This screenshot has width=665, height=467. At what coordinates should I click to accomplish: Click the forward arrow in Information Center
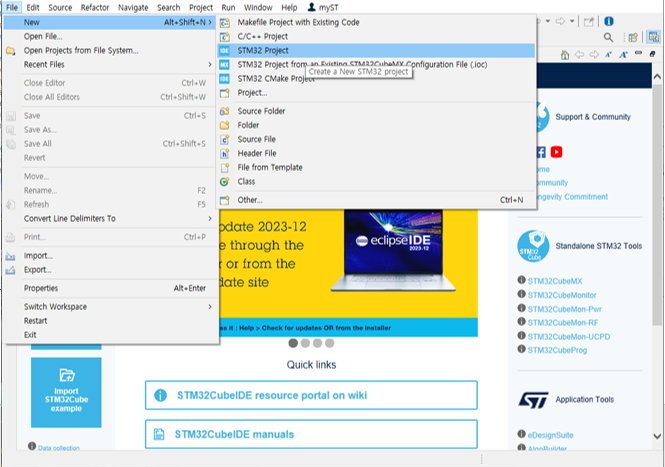tap(594, 55)
